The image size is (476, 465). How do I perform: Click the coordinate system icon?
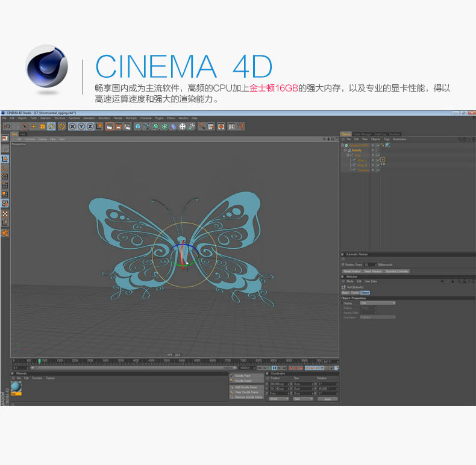click(x=99, y=126)
